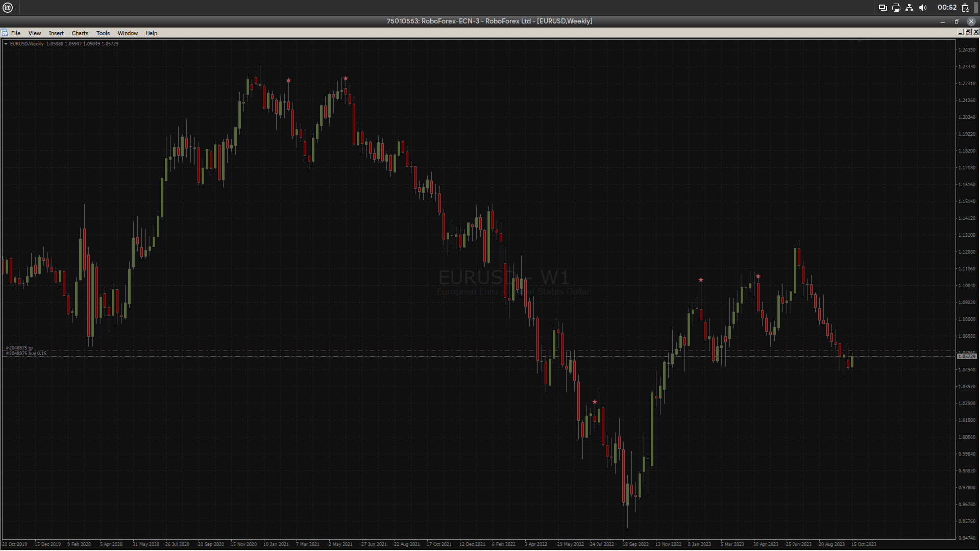Image resolution: width=980 pixels, height=551 pixels.
Task: Open the window list tray icon
Action: [883, 8]
